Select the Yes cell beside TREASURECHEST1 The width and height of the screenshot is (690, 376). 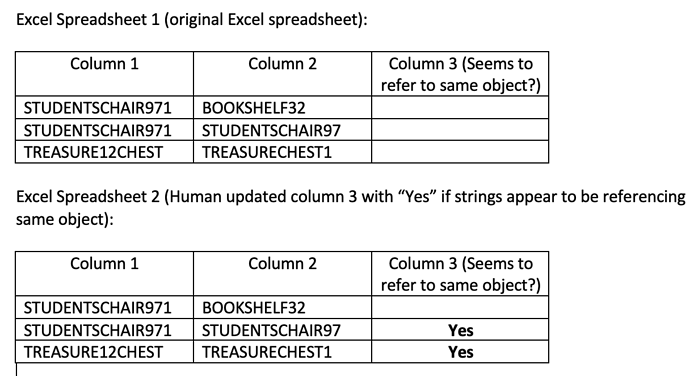pos(460,352)
